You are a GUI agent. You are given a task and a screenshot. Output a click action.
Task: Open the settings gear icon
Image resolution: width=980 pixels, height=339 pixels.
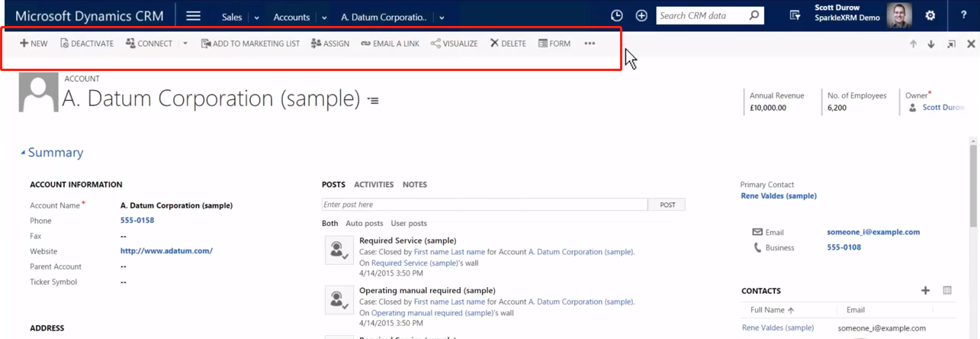(930, 15)
